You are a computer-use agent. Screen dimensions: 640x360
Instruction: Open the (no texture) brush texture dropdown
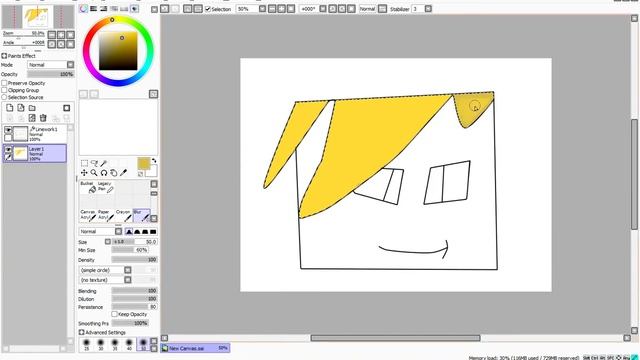[105, 280]
